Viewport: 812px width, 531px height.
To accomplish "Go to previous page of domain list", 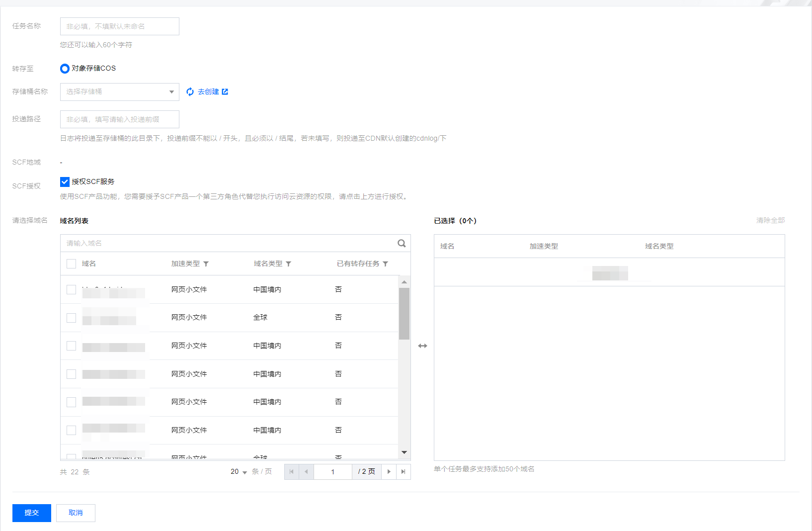I will pyautogui.click(x=307, y=472).
